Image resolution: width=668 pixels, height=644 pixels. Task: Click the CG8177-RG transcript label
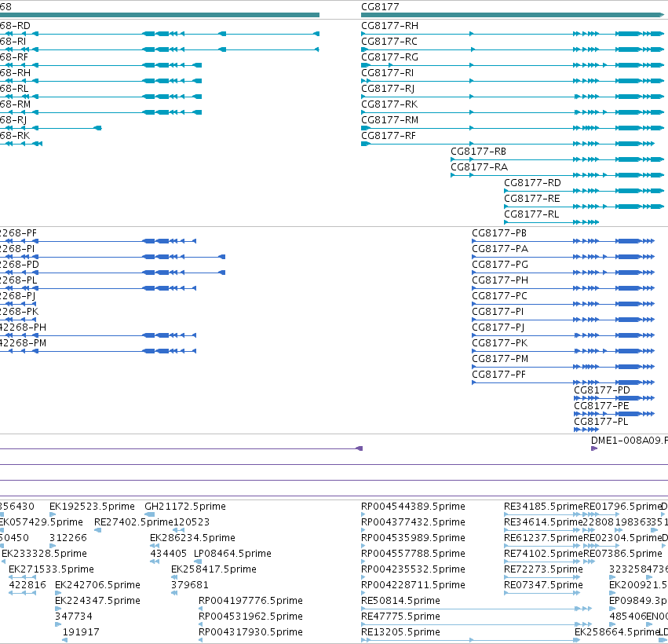point(389,57)
